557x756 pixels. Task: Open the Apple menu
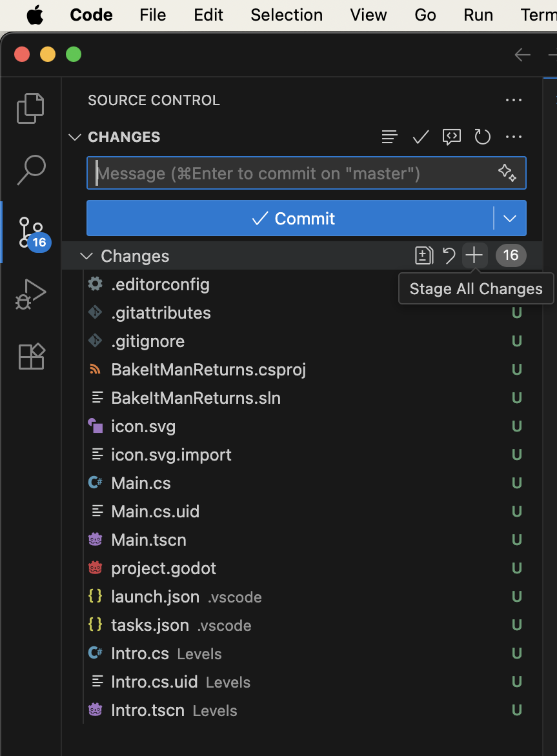pos(35,15)
